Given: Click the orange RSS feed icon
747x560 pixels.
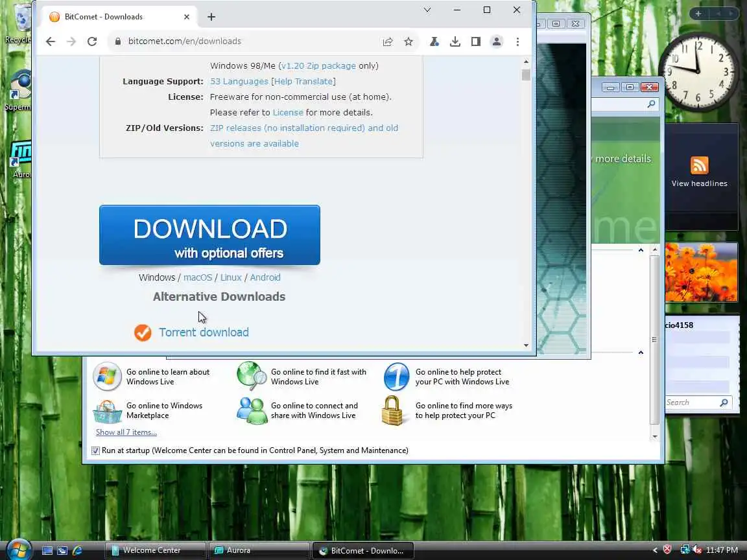Looking at the screenshot, I should click(700, 165).
